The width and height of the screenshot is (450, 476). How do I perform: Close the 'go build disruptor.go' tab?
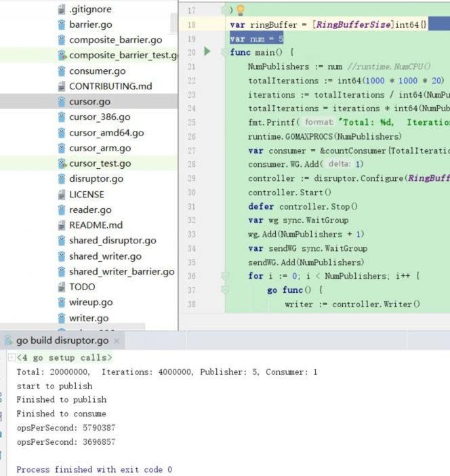pyautogui.click(x=117, y=341)
